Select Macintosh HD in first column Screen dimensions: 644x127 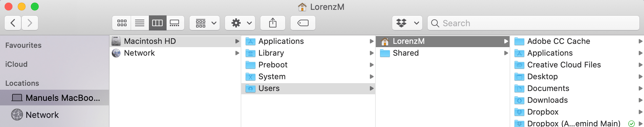pos(175,41)
